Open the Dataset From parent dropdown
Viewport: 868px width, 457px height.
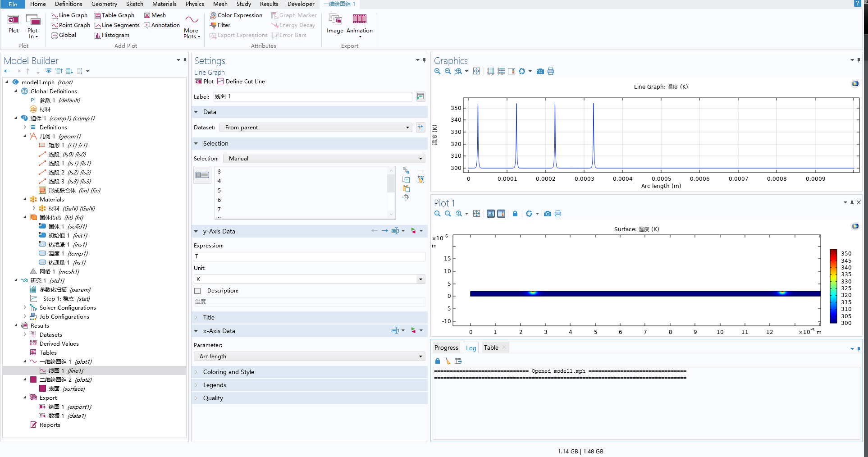(316, 128)
